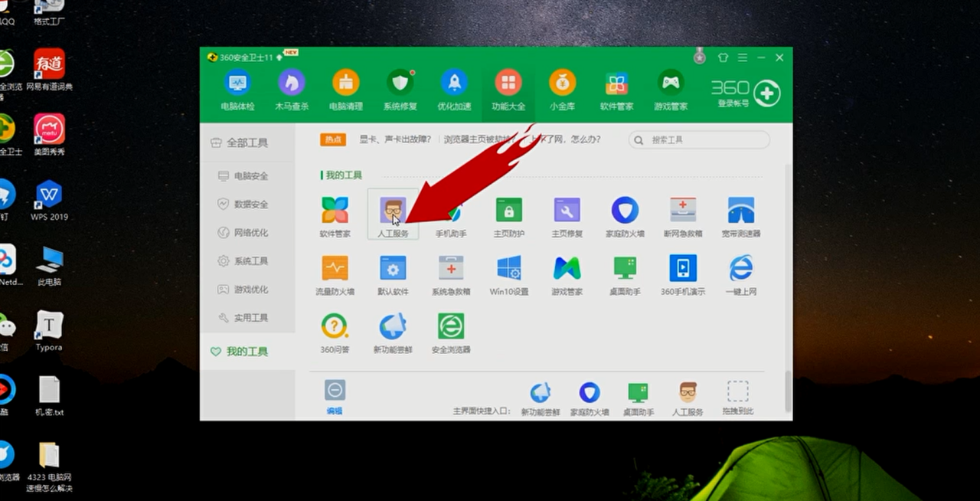Image resolution: width=980 pixels, height=501 pixels.
Task: Launch 手机助手 tool
Action: pyautogui.click(x=451, y=218)
